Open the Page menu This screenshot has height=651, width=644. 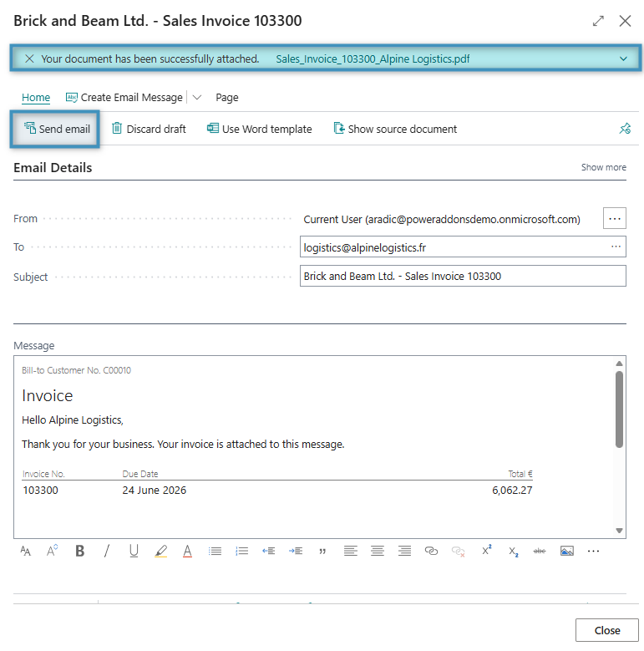click(x=227, y=98)
